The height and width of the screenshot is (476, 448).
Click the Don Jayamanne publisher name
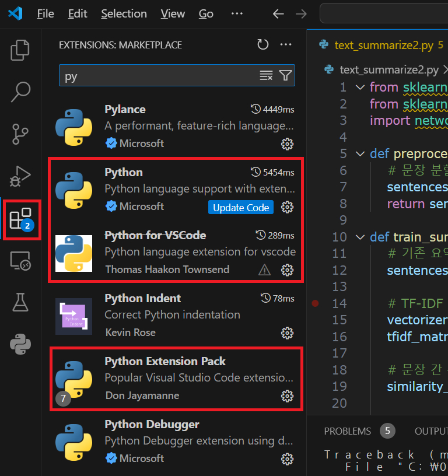(142, 395)
